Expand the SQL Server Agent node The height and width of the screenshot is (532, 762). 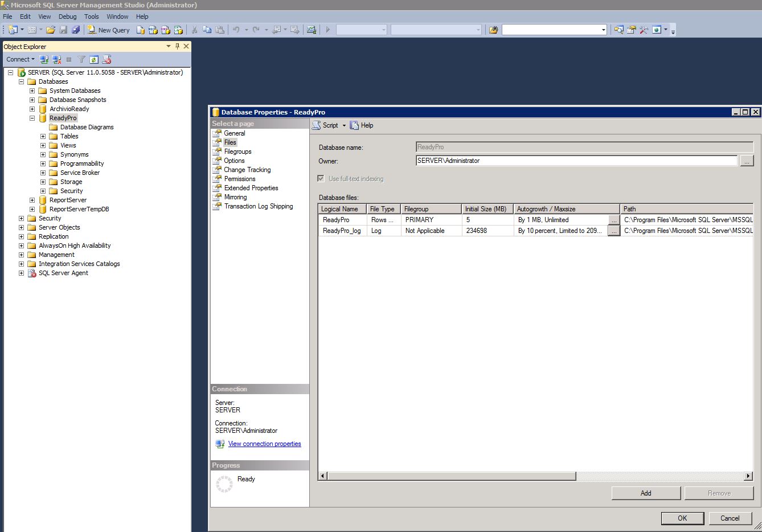click(x=21, y=273)
